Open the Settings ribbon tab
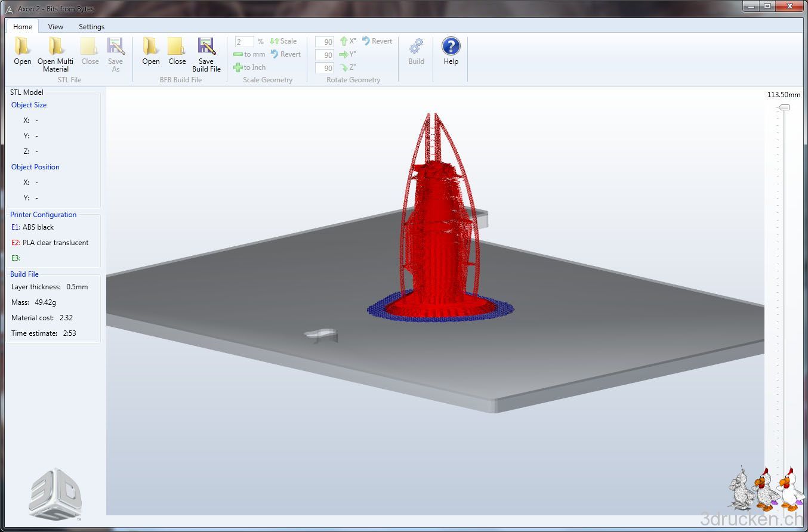 pyautogui.click(x=91, y=27)
